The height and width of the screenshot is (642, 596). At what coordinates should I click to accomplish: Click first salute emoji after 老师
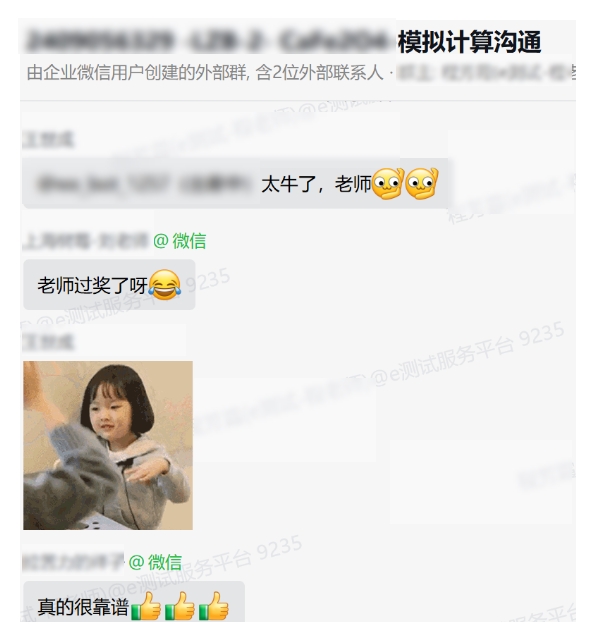click(x=388, y=183)
